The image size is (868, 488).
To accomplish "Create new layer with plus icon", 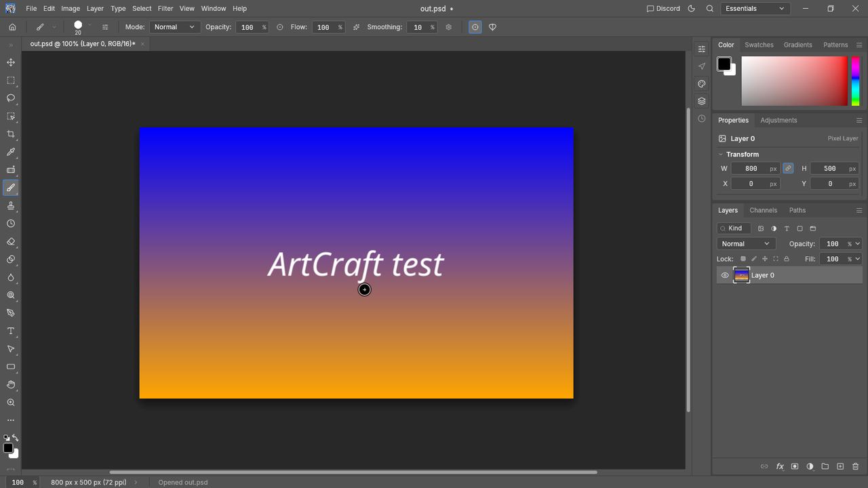I will tap(840, 466).
